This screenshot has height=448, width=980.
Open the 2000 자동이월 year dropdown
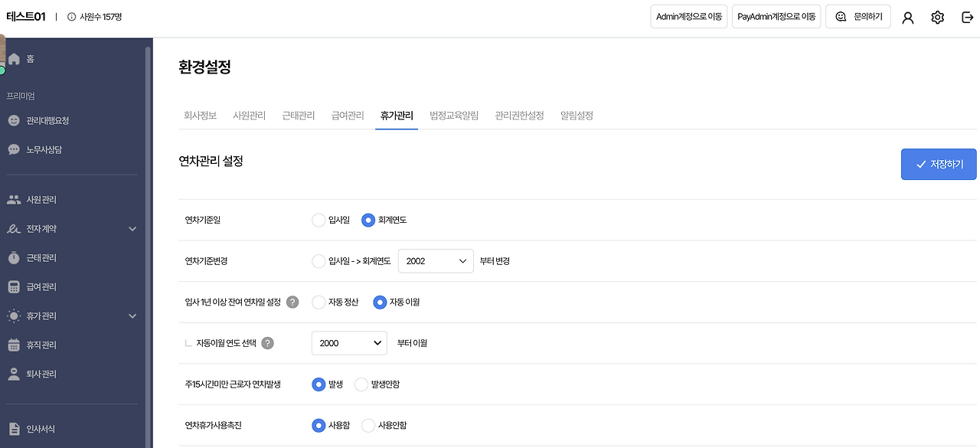pos(349,343)
